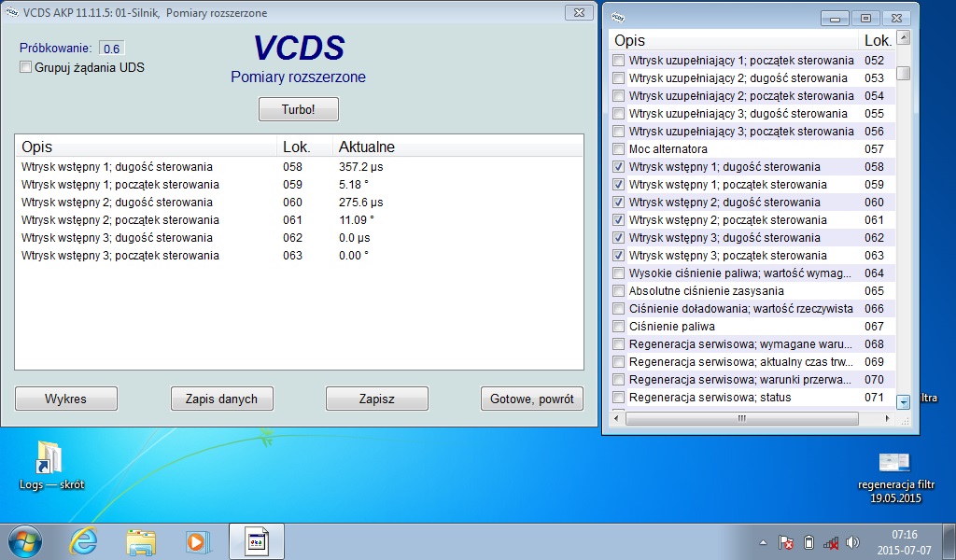Screen dimensions: 956x560
Task: Open the Start menu orb
Action: point(25,541)
